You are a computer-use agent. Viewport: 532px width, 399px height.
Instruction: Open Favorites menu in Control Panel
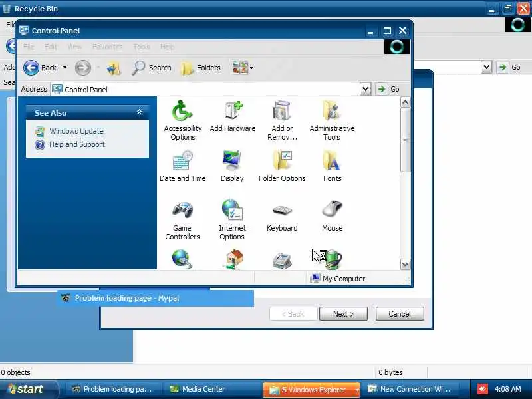(107, 47)
